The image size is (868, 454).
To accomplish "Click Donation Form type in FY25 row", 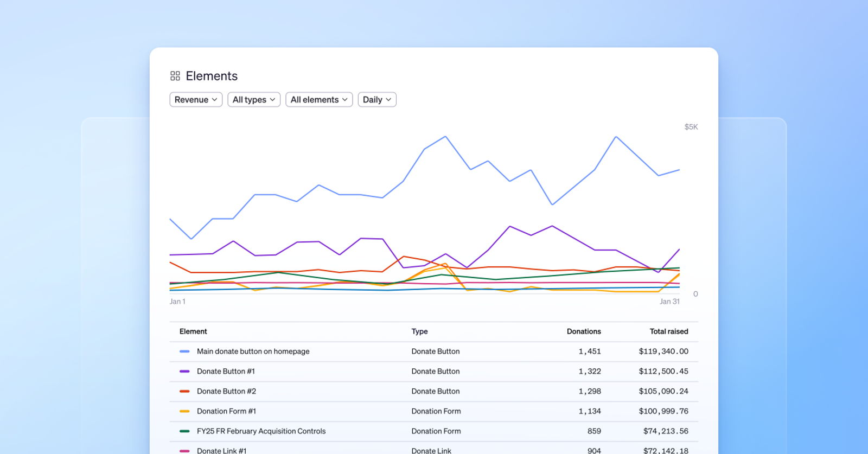I will (x=436, y=431).
